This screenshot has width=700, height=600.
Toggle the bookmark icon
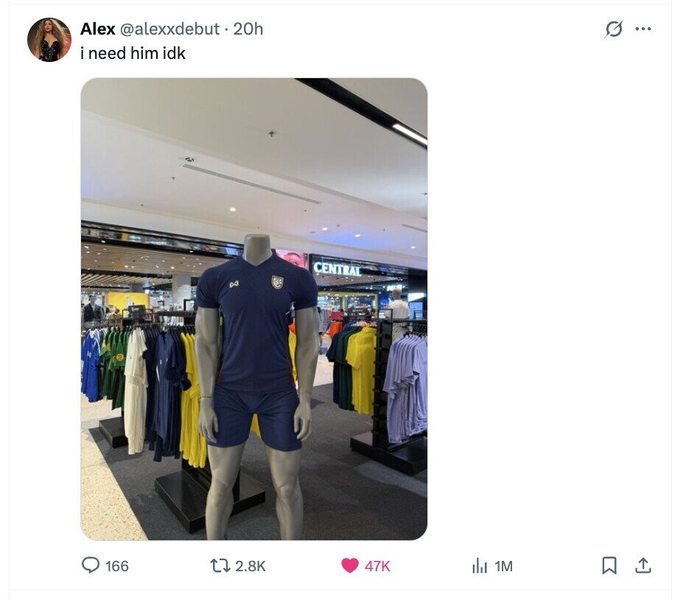click(609, 565)
